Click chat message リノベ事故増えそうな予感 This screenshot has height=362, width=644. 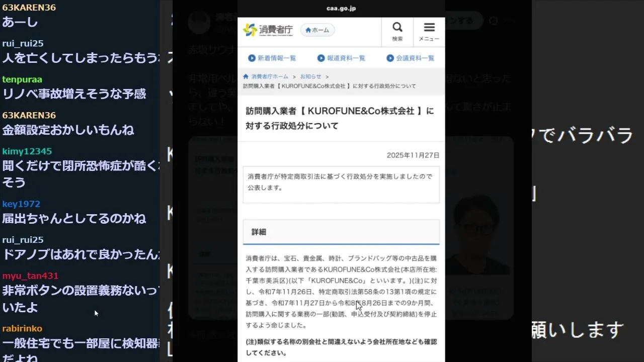coord(74,94)
